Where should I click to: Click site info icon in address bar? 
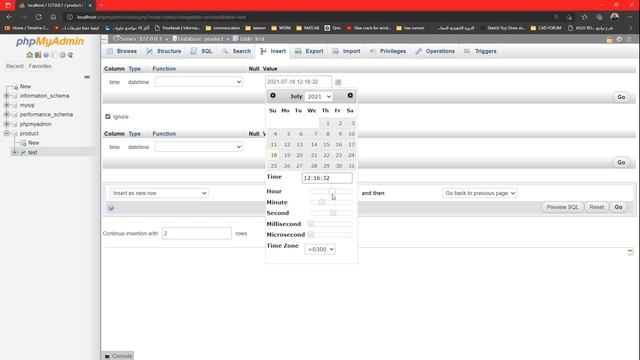[x=70, y=17]
